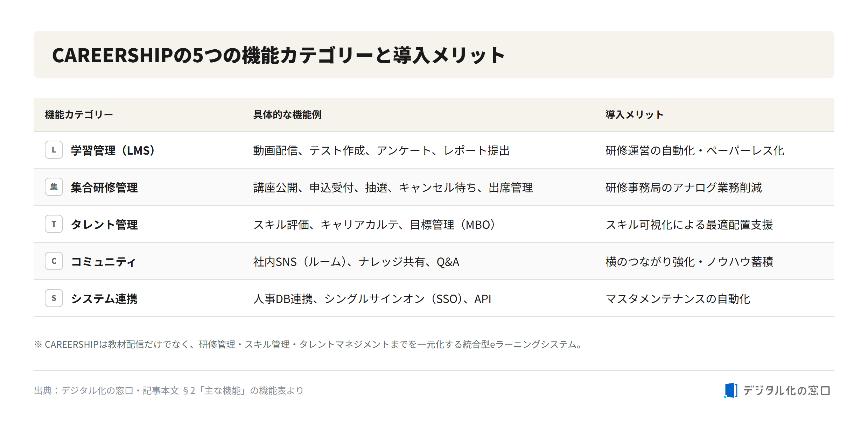Click the 導入メリット column header
The image size is (868, 431).
click(635, 115)
